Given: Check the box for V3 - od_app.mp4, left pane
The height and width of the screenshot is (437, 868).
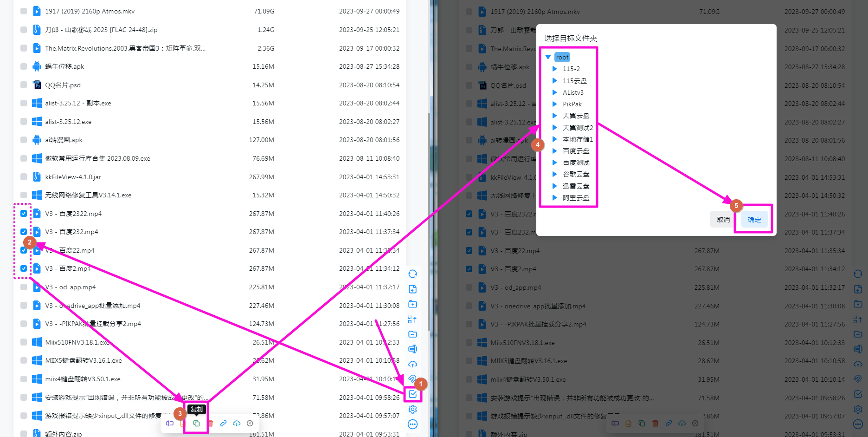Looking at the screenshot, I should (24, 287).
